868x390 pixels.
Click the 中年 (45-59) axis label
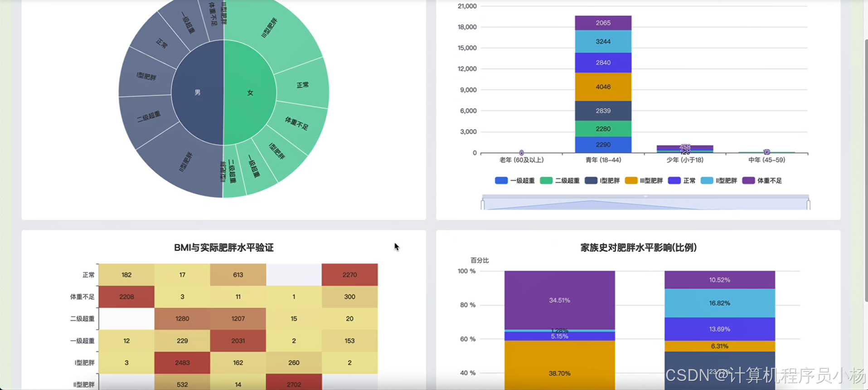point(766,160)
